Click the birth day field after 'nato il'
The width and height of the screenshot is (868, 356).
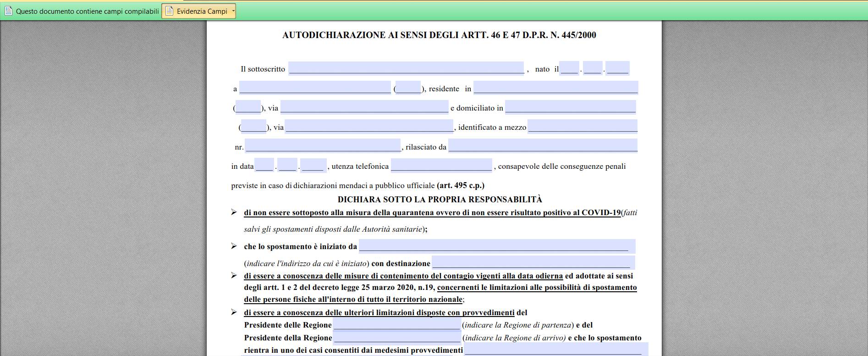(x=569, y=68)
